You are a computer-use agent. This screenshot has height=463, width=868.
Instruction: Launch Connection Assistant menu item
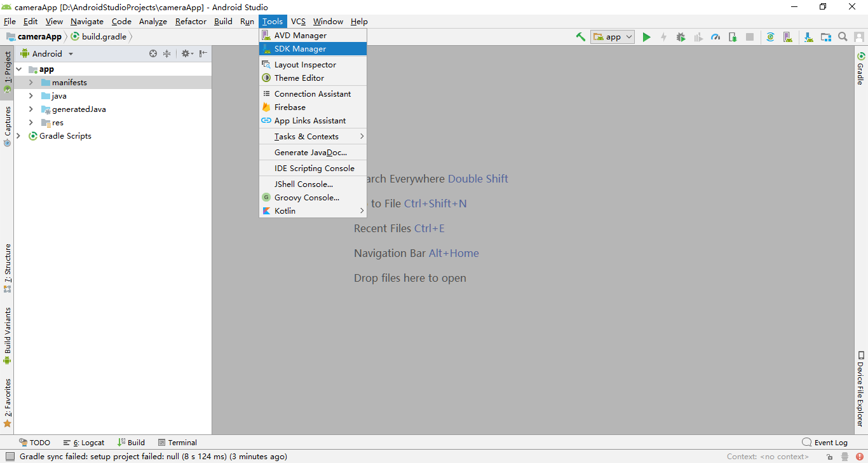[313, 94]
